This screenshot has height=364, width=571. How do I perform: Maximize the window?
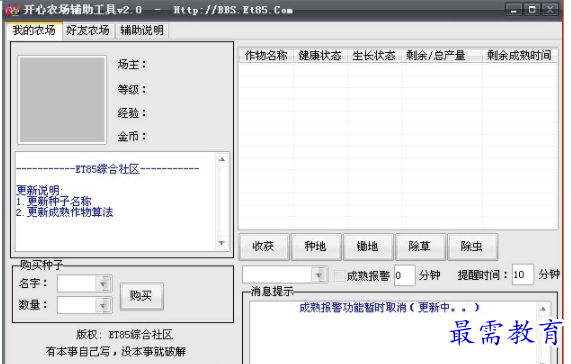click(x=532, y=10)
